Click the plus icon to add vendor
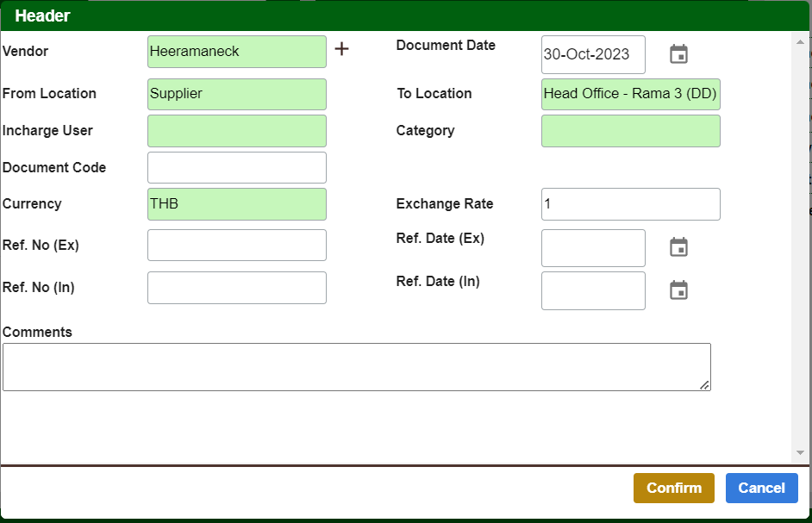Image resolution: width=812 pixels, height=523 pixels. 341,49
